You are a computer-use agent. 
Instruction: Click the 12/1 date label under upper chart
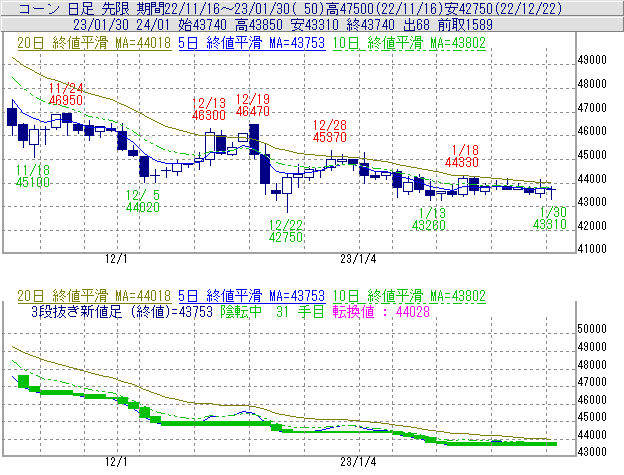[x=116, y=259]
